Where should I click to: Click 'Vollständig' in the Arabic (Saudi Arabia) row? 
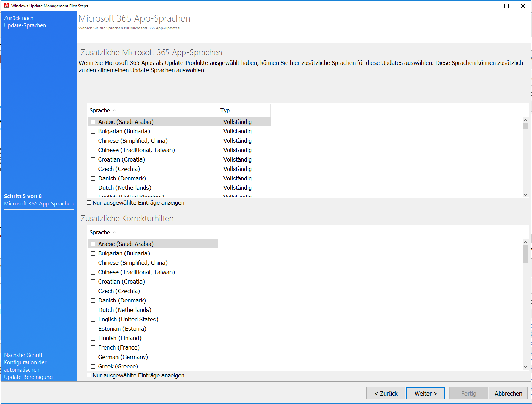tap(237, 122)
